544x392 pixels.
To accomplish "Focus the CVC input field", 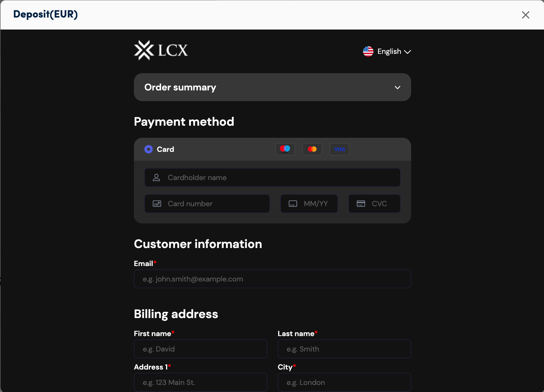I will click(374, 204).
